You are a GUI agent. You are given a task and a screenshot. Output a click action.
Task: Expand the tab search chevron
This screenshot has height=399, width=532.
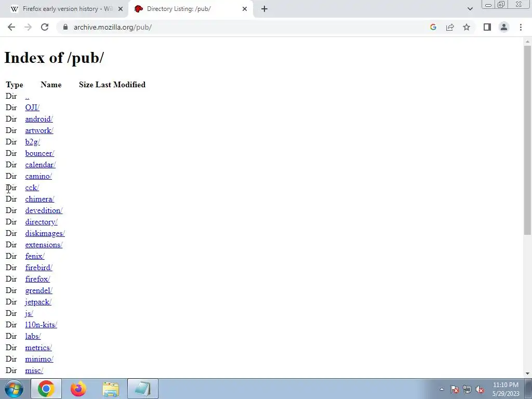tap(470, 9)
